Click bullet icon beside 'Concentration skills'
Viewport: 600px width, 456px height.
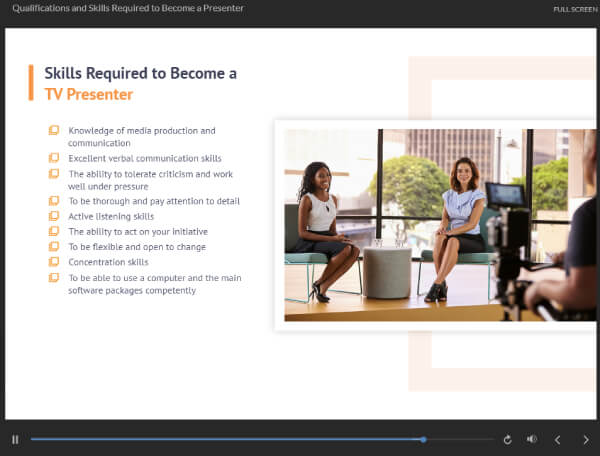coord(54,262)
